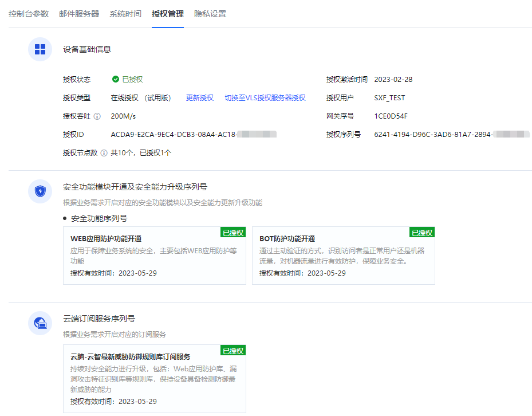Select the BOT防护功能开通 card

click(343, 256)
